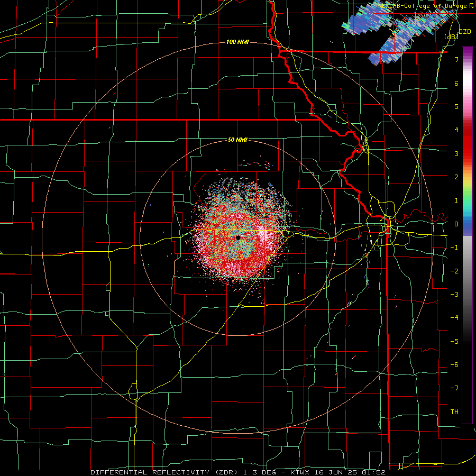
Task: Click the 5 value on the color scale
Action: pyautogui.click(x=456, y=106)
